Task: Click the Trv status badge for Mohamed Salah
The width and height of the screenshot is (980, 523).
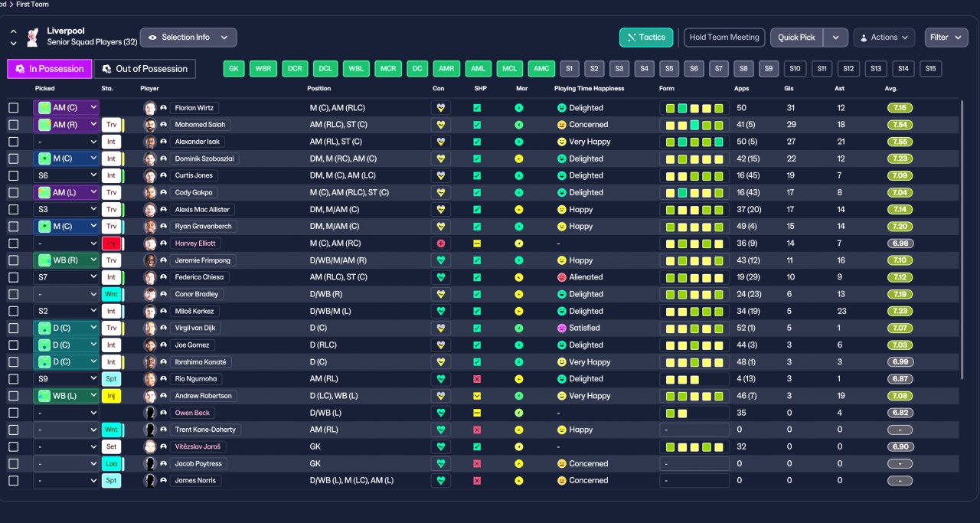Action: click(x=111, y=125)
